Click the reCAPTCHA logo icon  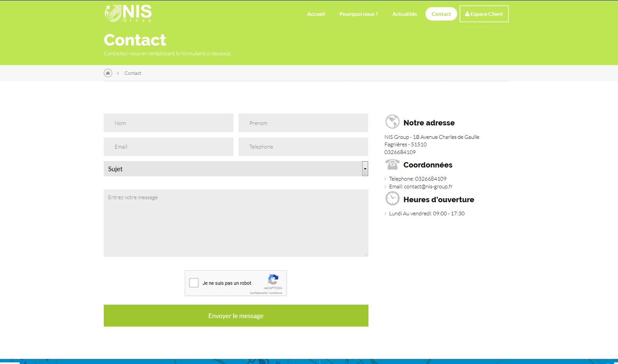click(273, 280)
